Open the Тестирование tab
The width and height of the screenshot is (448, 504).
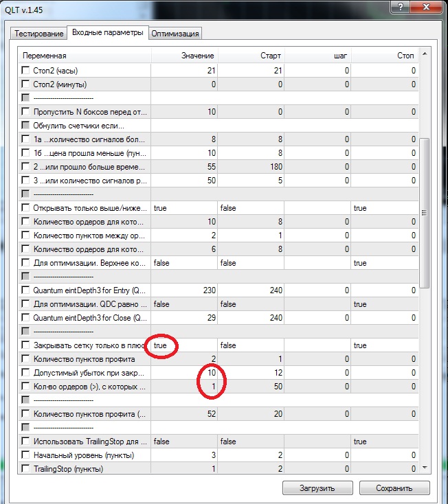tap(39, 34)
